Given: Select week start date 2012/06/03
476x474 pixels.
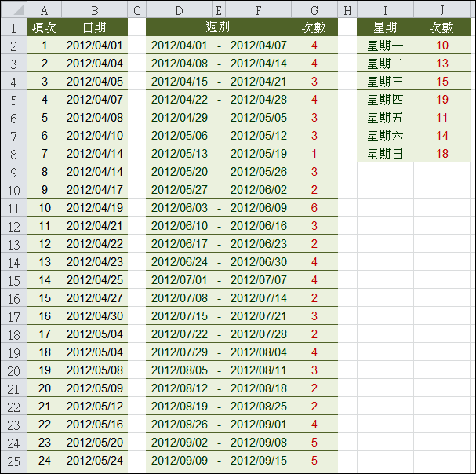Looking at the screenshot, I should click(179, 208).
